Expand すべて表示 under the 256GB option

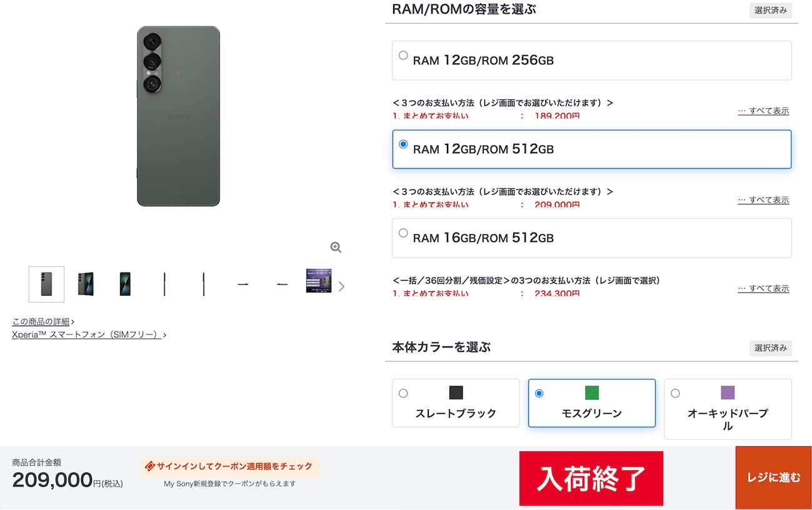(763, 111)
